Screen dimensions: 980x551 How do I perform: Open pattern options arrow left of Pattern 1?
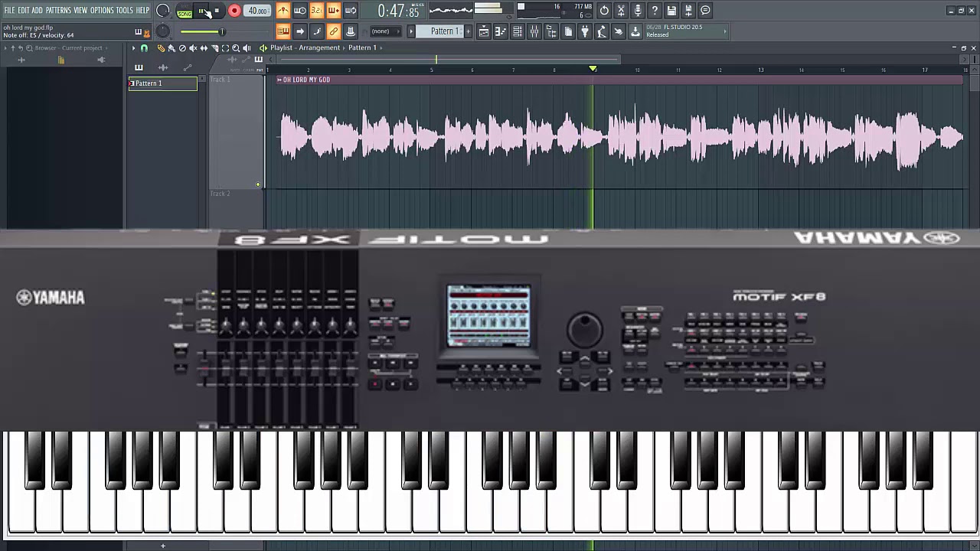point(411,31)
